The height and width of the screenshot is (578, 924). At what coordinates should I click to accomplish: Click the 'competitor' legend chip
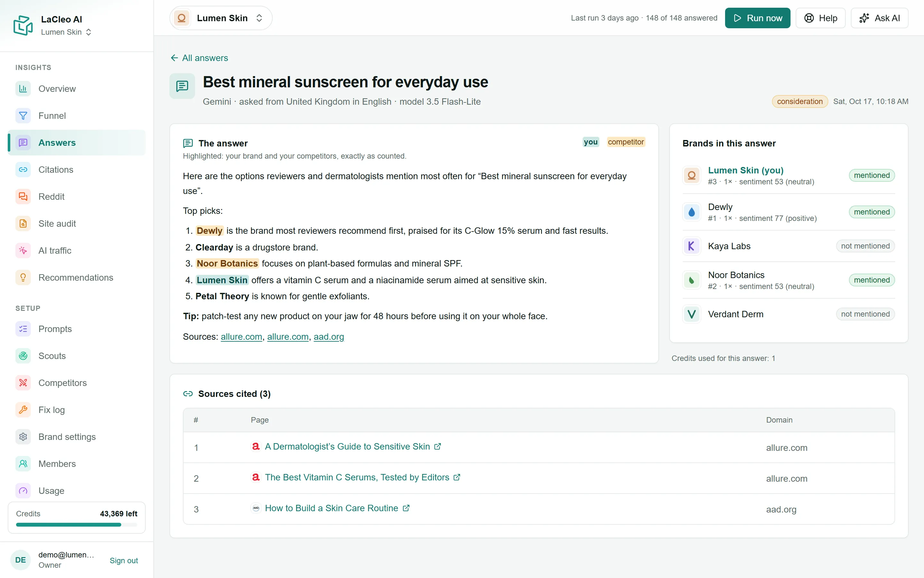[626, 142]
